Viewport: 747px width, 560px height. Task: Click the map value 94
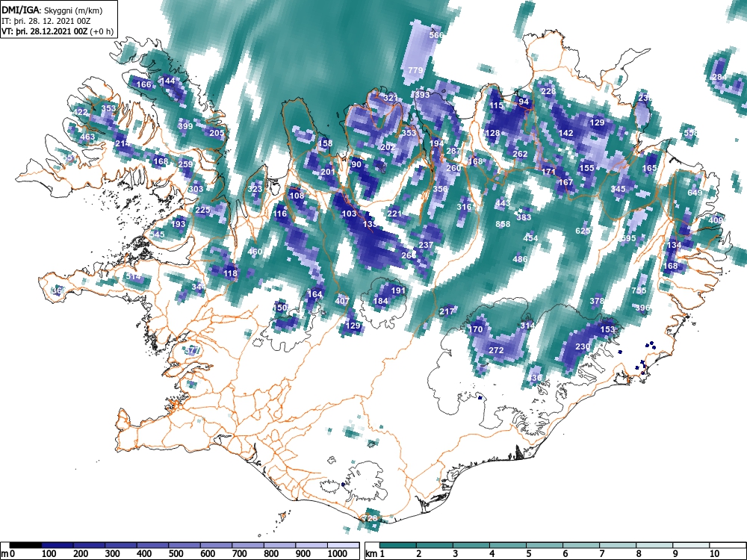[x=524, y=102]
